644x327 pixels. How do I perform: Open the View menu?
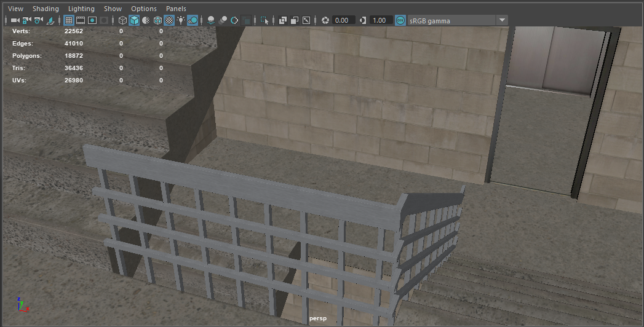pos(15,9)
